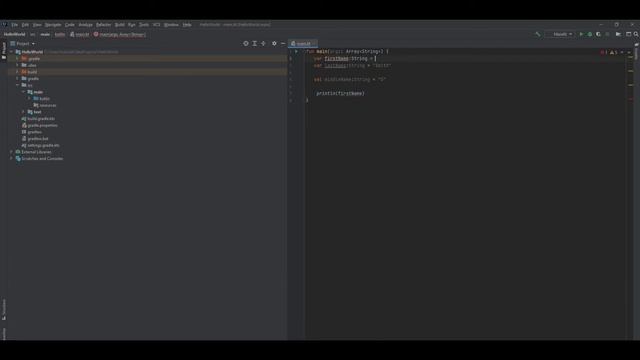Click the yellow warning indicator in editor
The height and width of the screenshot is (360, 640).
tap(613, 52)
